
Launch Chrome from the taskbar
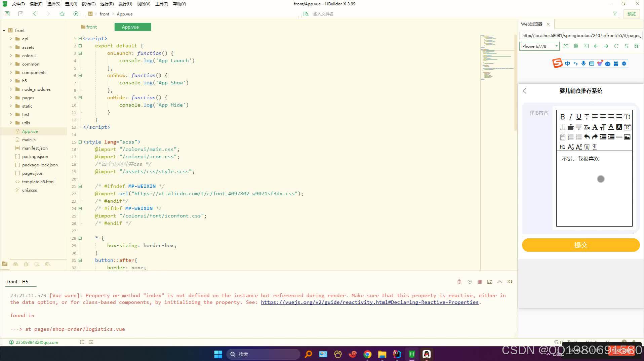(x=367, y=354)
